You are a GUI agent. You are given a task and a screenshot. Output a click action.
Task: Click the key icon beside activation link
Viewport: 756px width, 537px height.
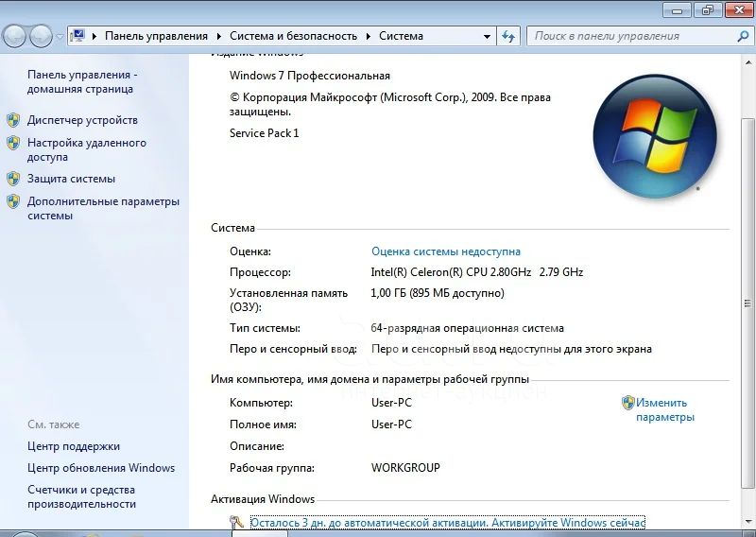point(236,522)
